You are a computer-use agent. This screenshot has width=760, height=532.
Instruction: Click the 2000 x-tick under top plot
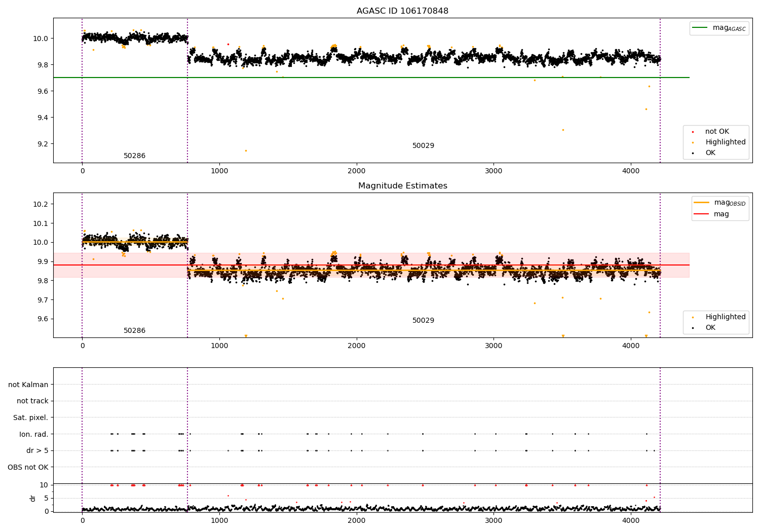point(357,171)
